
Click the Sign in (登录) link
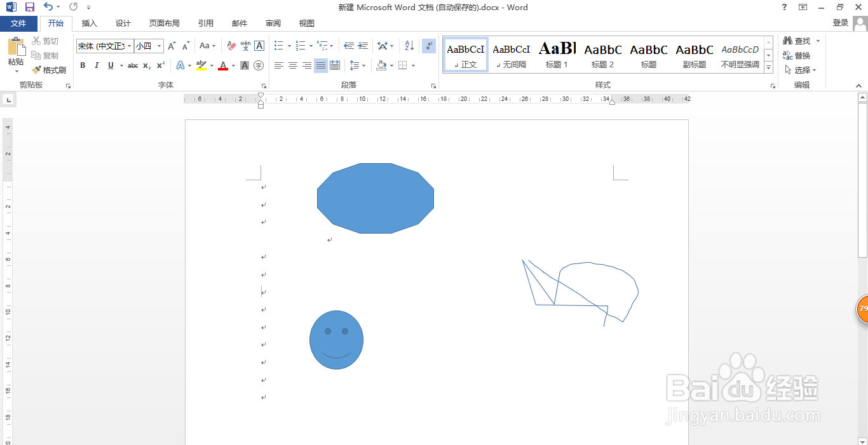841,23
